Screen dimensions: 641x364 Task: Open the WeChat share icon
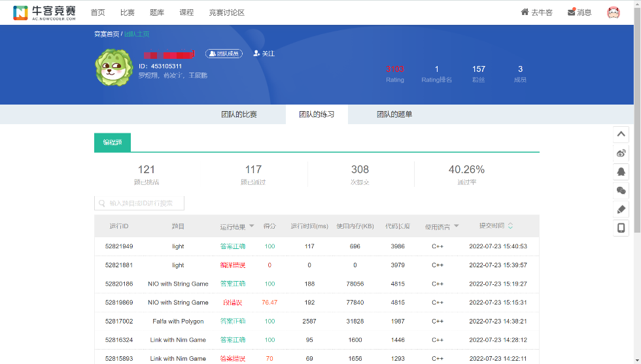click(x=621, y=191)
